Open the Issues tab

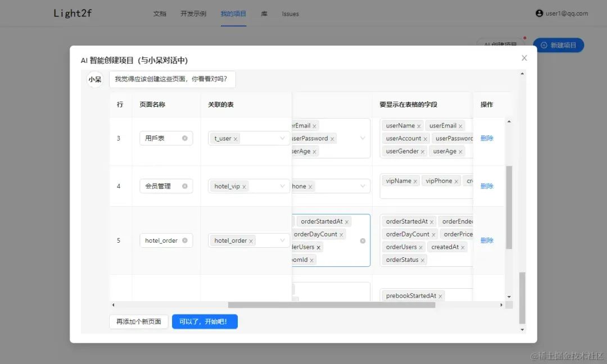[x=290, y=13]
